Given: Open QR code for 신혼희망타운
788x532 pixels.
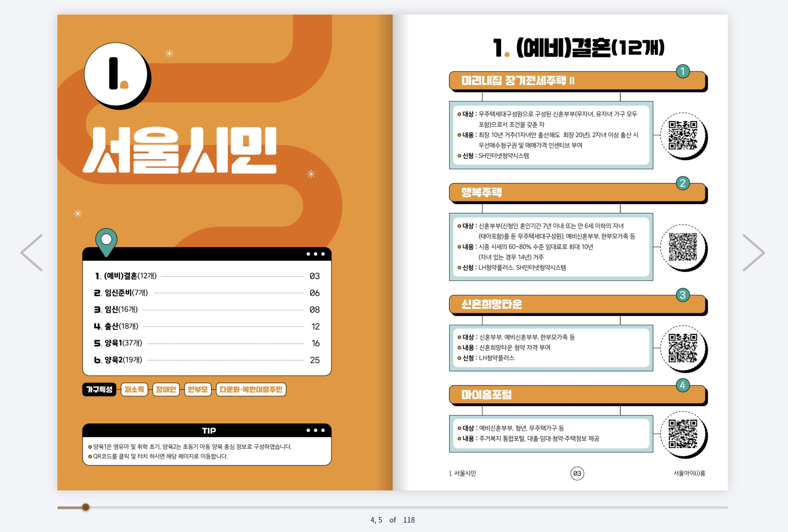Looking at the screenshot, I should pyautogui.click(x=683, y=348).
